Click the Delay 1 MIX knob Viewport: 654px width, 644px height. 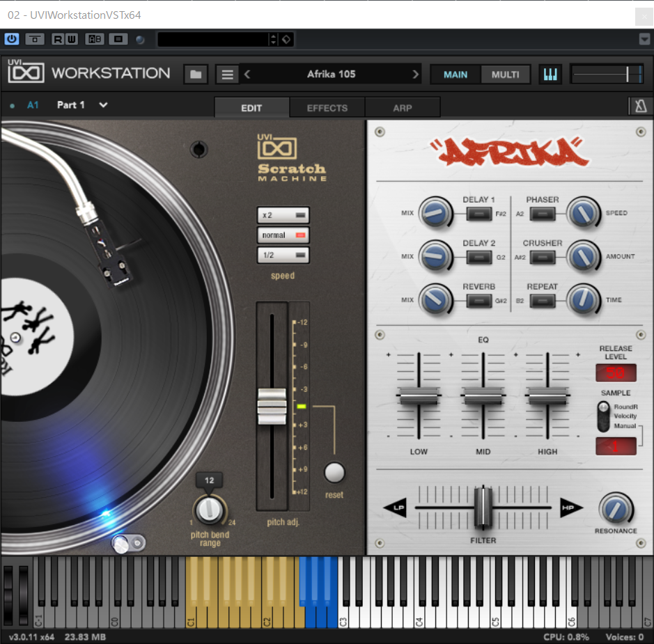pos(435,212)
